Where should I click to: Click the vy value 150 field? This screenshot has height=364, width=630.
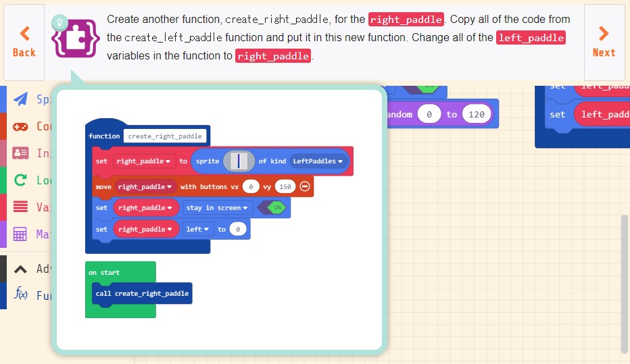[285, 186]
